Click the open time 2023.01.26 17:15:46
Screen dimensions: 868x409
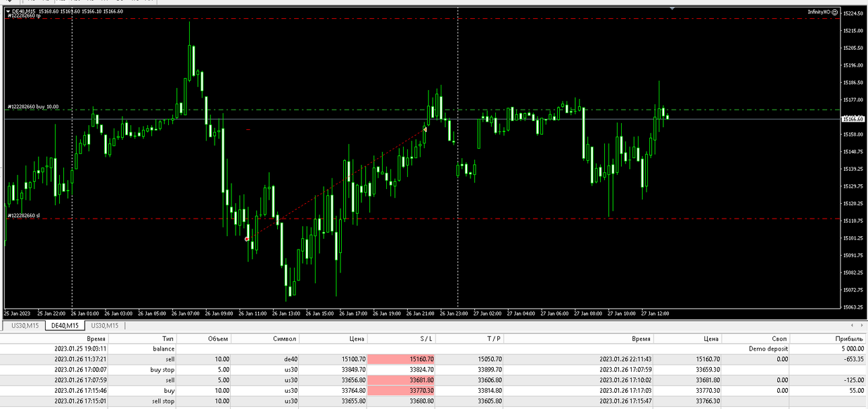point(80,389)
